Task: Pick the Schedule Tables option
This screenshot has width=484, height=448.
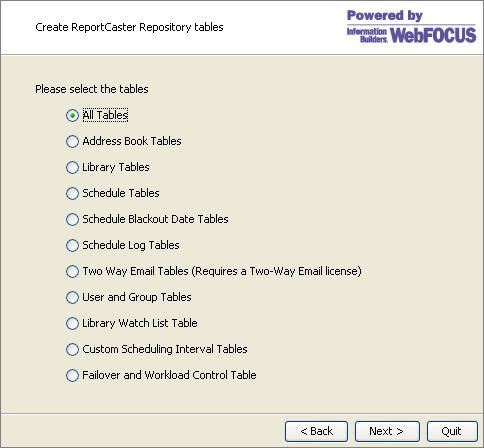Action: coord(72,193)
